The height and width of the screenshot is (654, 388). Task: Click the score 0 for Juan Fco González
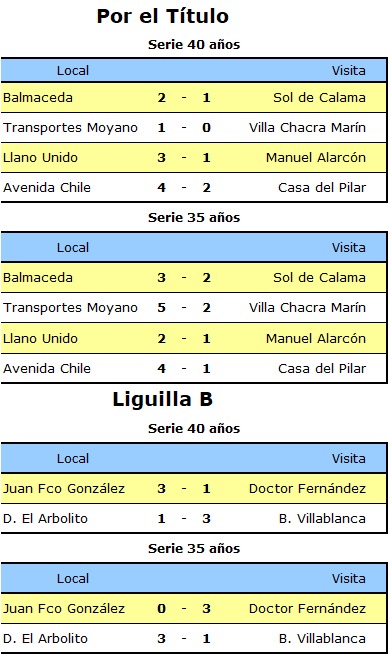click(x=162, y=609)
